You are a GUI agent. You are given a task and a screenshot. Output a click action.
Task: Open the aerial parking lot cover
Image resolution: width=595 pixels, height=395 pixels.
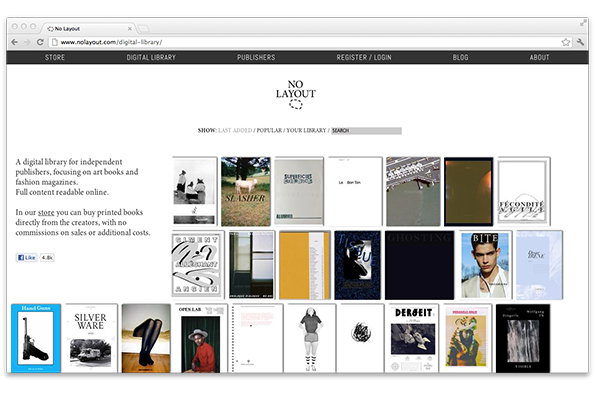(413, 192)
